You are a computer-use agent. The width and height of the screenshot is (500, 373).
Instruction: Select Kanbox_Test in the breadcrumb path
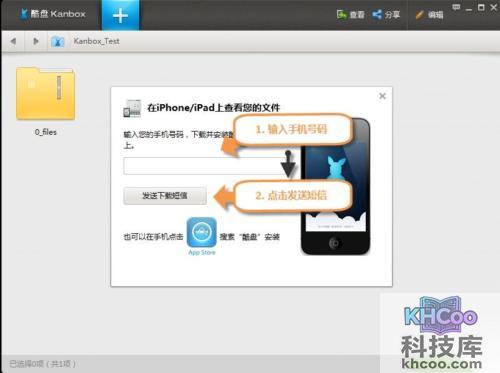[96, 41]
